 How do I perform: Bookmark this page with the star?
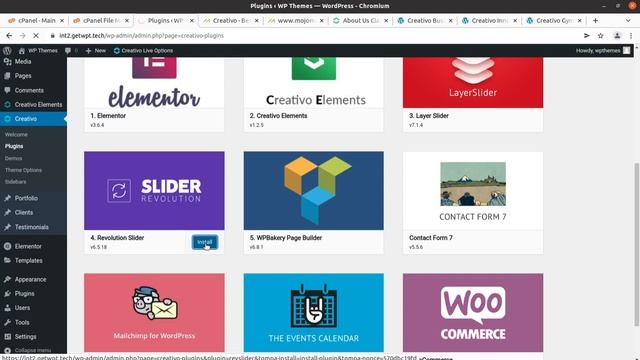600,36
